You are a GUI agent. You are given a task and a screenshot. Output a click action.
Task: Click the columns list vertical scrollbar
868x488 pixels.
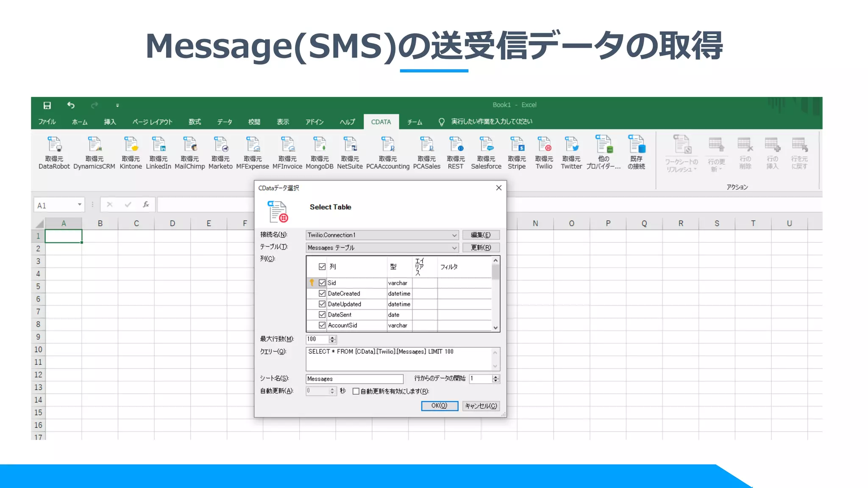tap(495, 294)
